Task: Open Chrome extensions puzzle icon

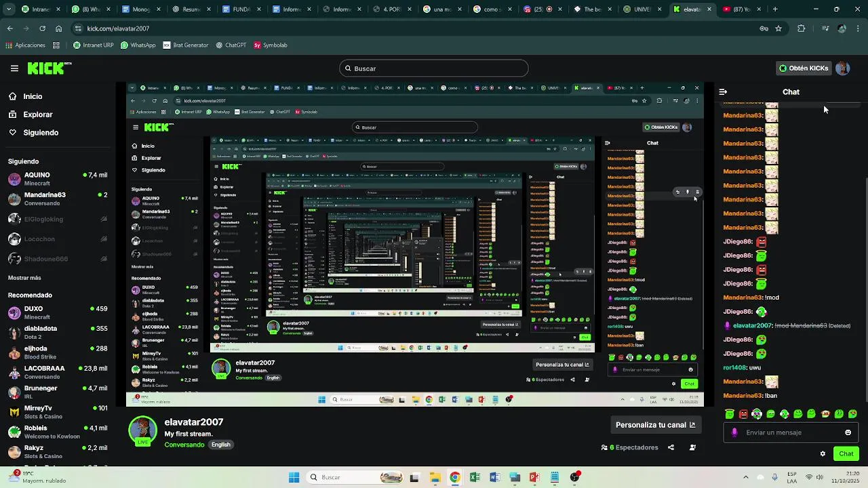Action: pos(801,28)
